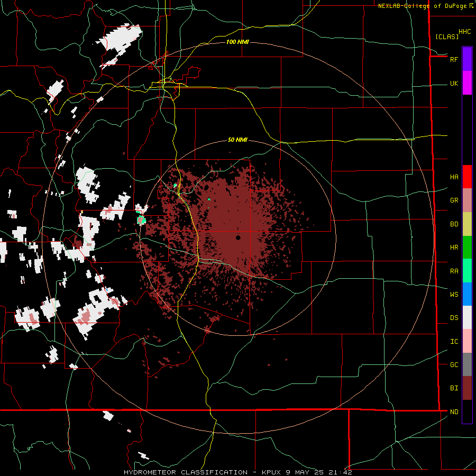The height and width of the screenshot is (476, 476).
Task: Click the HHC product label
Action: 464,31
